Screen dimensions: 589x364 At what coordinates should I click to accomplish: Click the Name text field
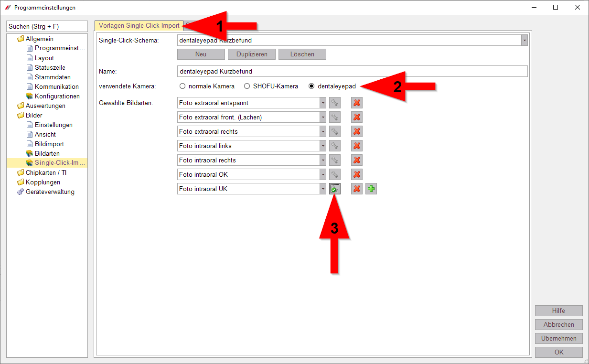coord(353,71)
